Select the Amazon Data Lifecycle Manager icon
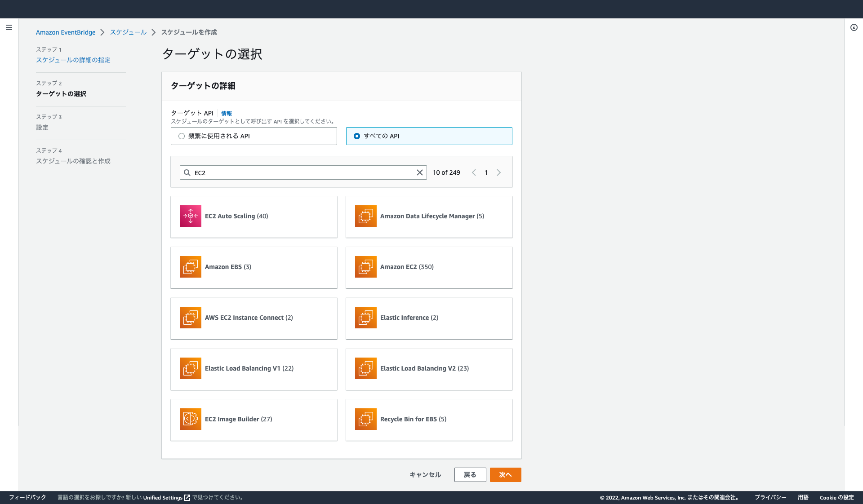The height and width of the screenshot is (504, 863). [x=365, y=216]
